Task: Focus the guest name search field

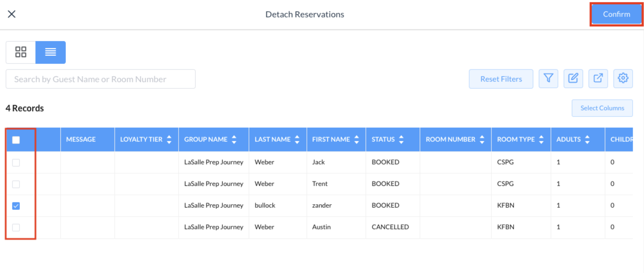Action: tap(100, 79)
